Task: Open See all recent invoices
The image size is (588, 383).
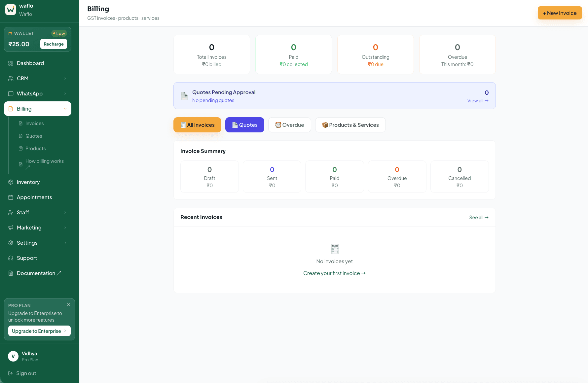Action: click(x=479, y=217)
